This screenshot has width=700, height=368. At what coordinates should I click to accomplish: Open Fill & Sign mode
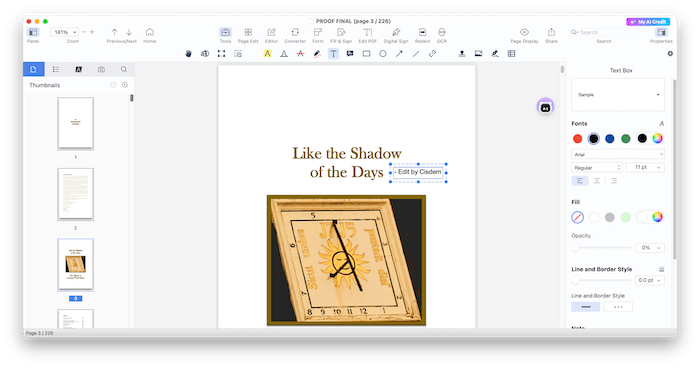(341, 35)
